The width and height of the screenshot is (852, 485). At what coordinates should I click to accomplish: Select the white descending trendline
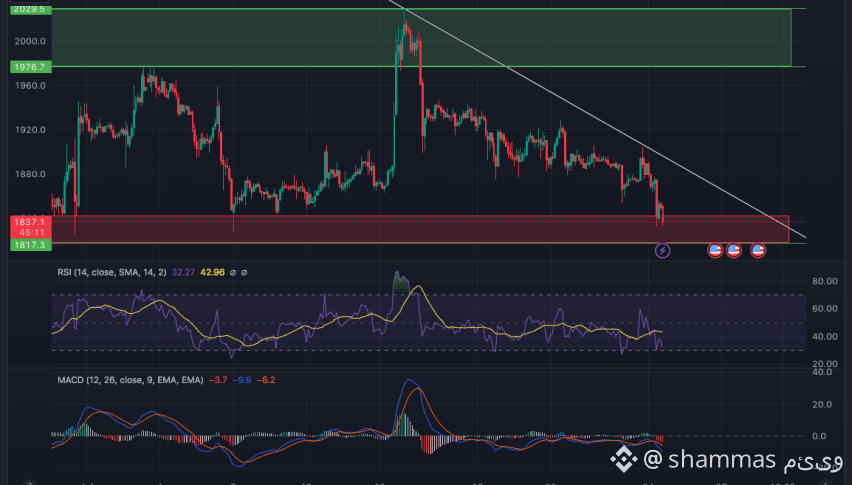tap(598, 120)
